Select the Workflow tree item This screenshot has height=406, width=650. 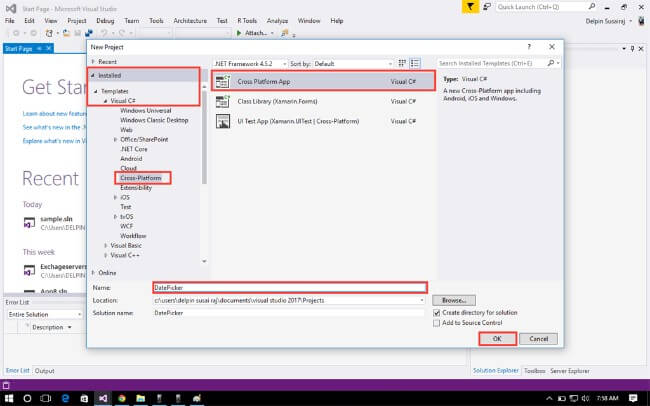tap(133, 236)
